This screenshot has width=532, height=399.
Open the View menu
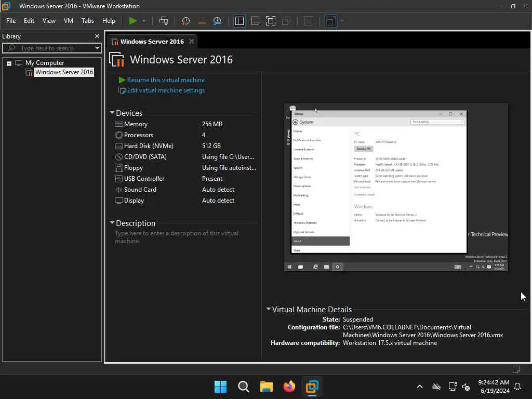(x=49, y=21)
